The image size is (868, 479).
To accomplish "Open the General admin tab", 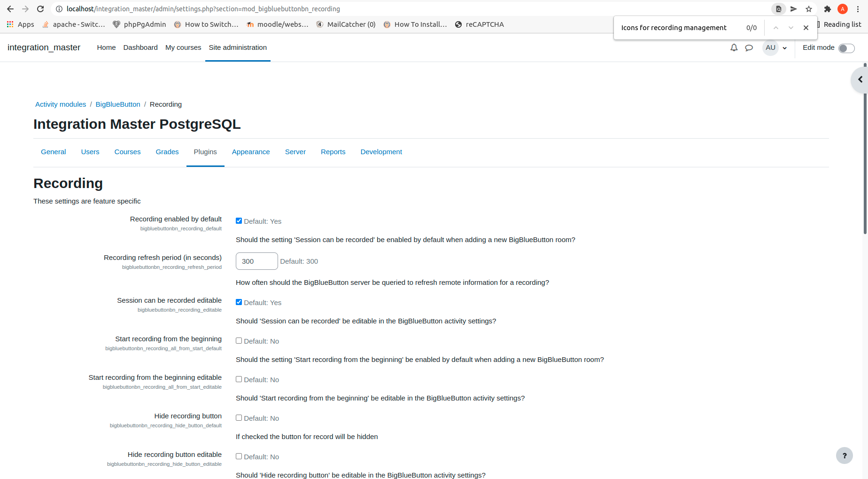I will [x=54, y=152].
